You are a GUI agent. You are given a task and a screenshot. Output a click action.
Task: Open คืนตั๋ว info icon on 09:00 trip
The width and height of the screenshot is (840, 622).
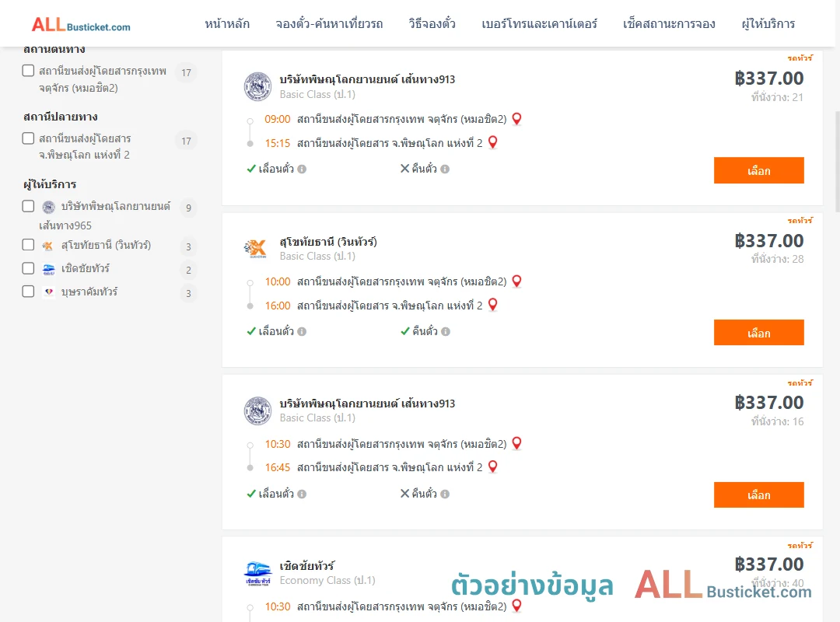pyautogui.click(x=445, y=169)
